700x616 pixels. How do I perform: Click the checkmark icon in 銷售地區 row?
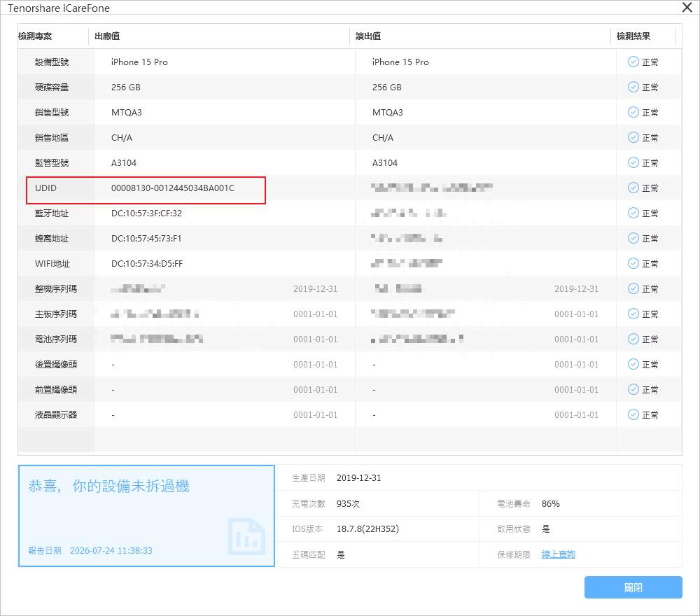633,137
